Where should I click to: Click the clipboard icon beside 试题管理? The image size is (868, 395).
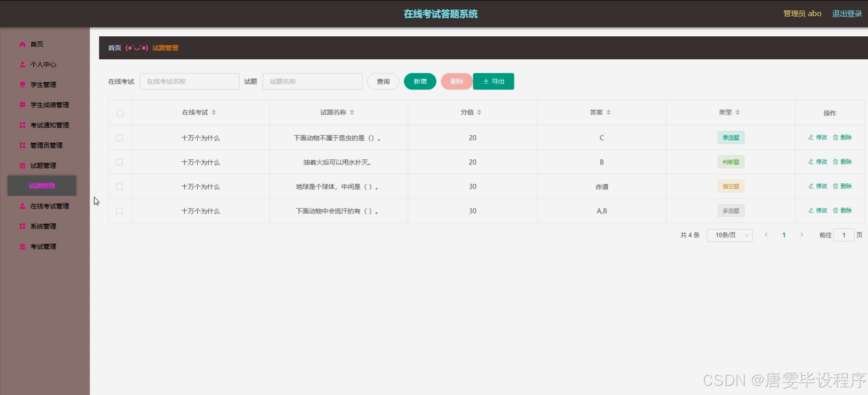(23, 165)
